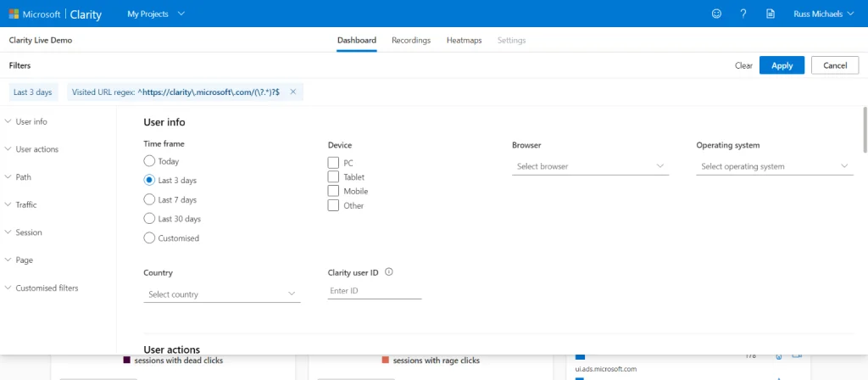The image size is (868, 380).
Task: Switch to the Settings tab
Action: [511, 41]
